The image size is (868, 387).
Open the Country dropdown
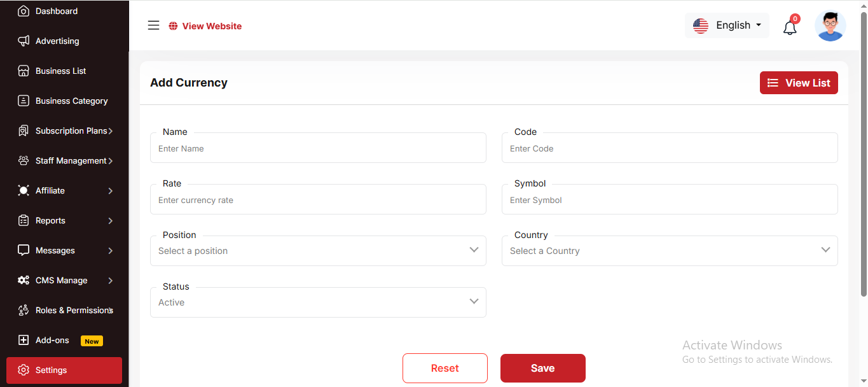pos(670,251)
